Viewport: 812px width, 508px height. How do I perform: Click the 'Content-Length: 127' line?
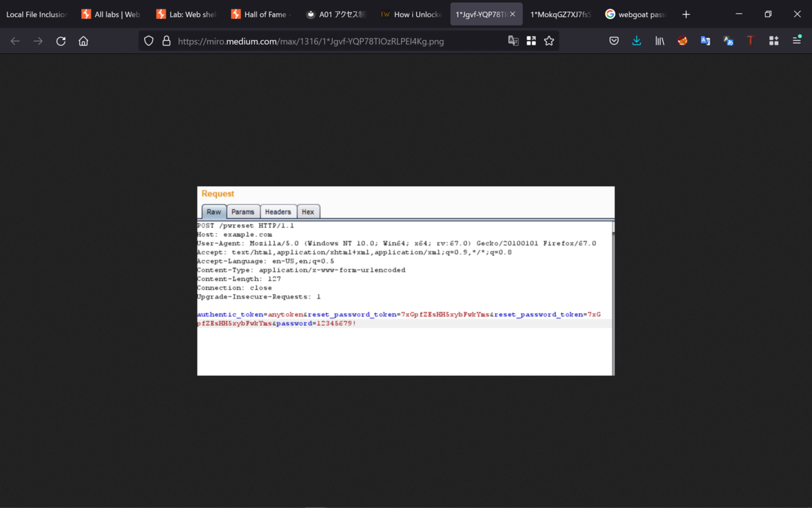[239, 278]
